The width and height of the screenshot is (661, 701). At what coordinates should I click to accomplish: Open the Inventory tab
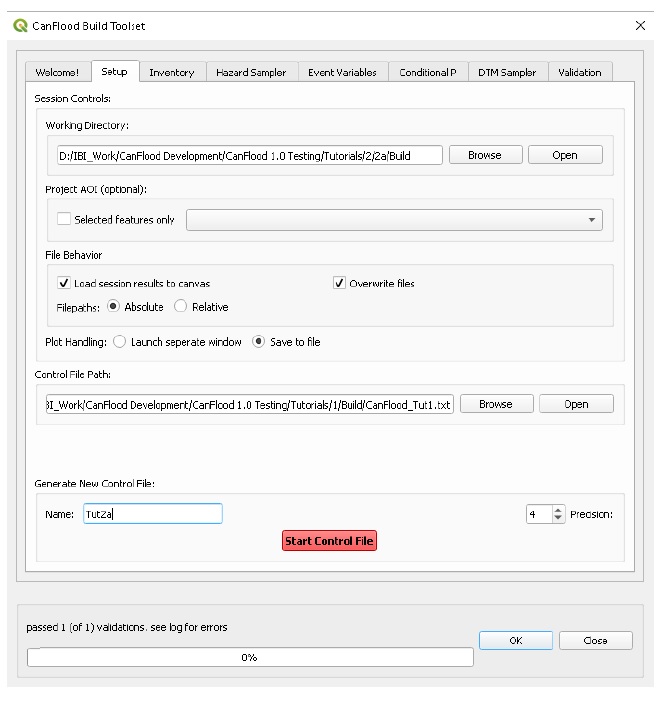172,72
